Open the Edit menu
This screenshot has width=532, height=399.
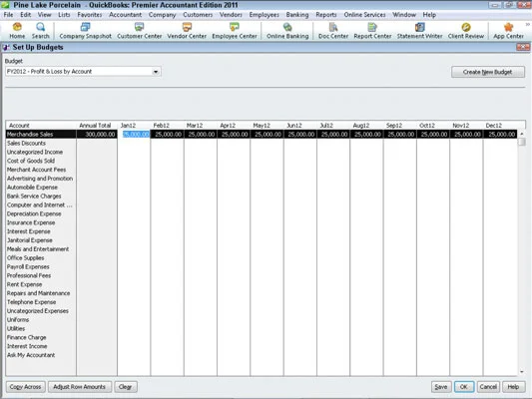(x=25, y=15)
